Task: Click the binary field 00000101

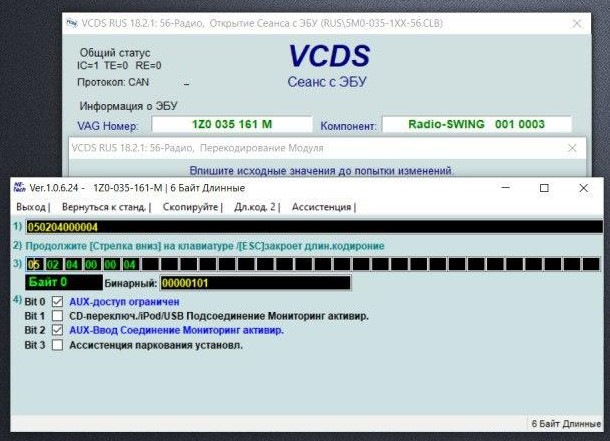Action: click(x=255, y=283)
